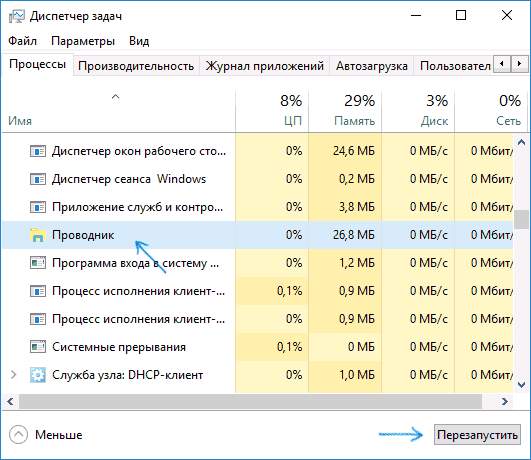Screen dimensions: 531x460
Task: Switch to the Производительность tab
Action: coord(136,66)
